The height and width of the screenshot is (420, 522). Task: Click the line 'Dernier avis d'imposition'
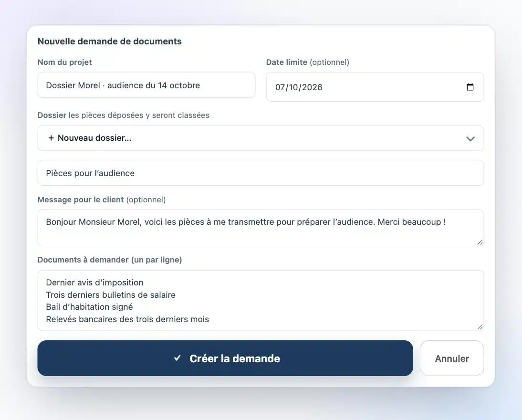click(x=94, y=283)
